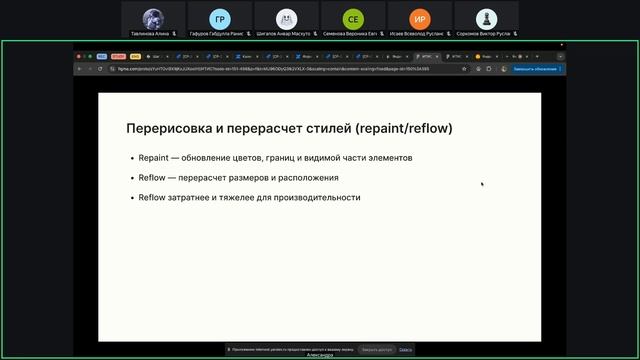Click the orange ИР participant avatar

point(420,19)
